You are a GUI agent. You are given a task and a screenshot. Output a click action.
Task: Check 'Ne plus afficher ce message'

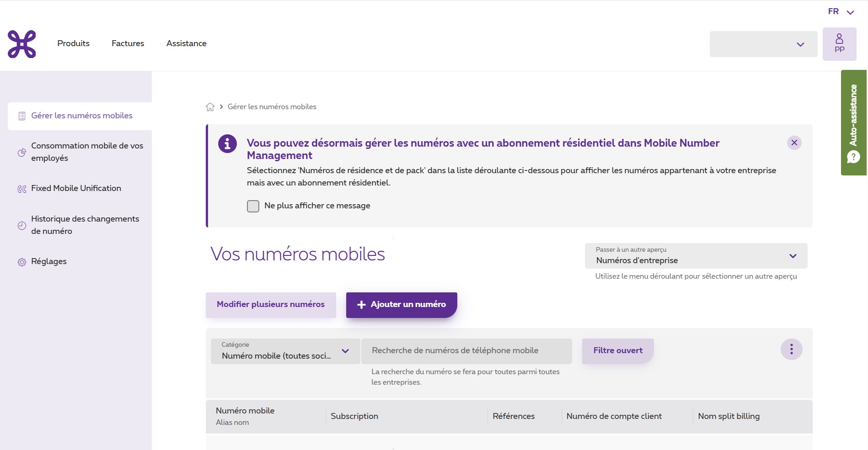(x=253, y=206)
